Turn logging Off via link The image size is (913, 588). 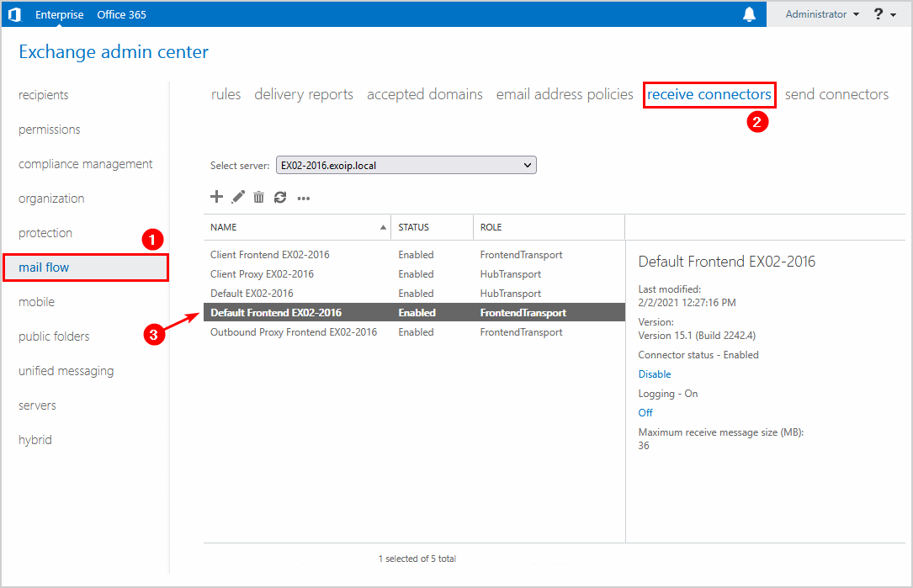tap(645, 413)
